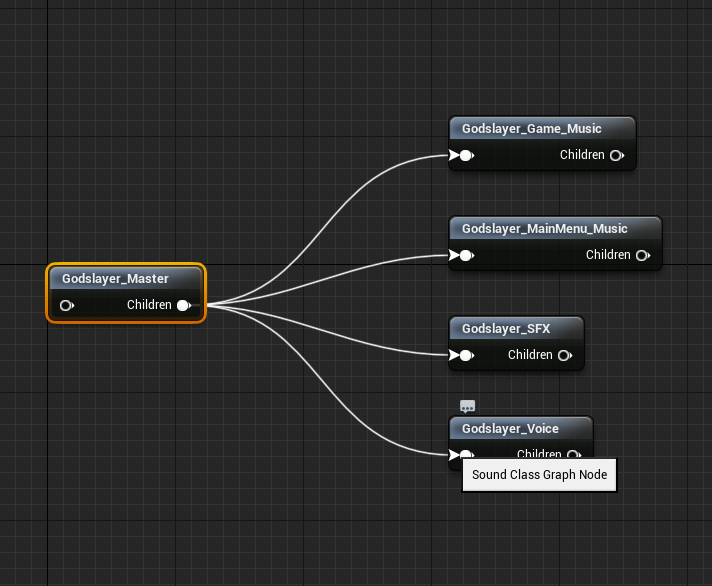Screen dimensions: 712x586
Task: Open comment bubble above Godslayer_Voice node
Action: pyautogui.click(x=468, y=406)
